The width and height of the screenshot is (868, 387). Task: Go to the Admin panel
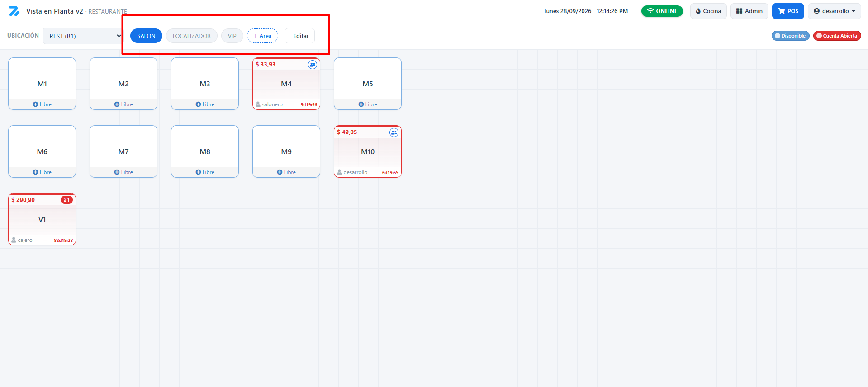click(749, 11)
